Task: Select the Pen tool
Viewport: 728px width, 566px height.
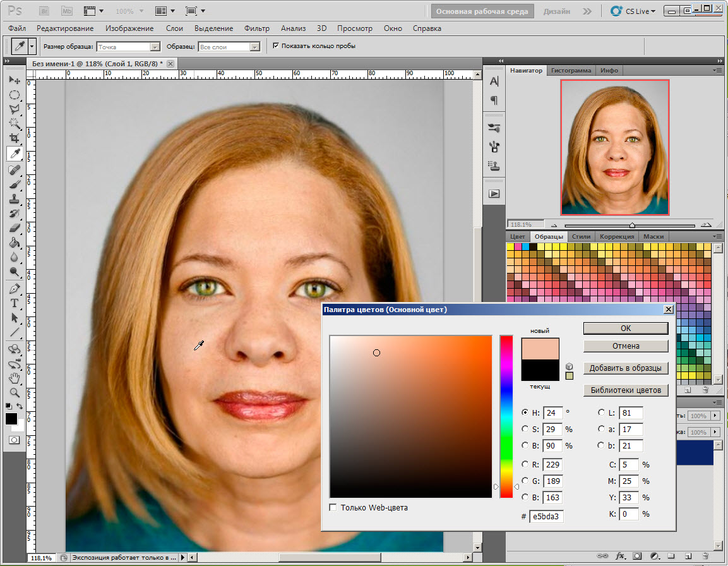Action: 15,289
